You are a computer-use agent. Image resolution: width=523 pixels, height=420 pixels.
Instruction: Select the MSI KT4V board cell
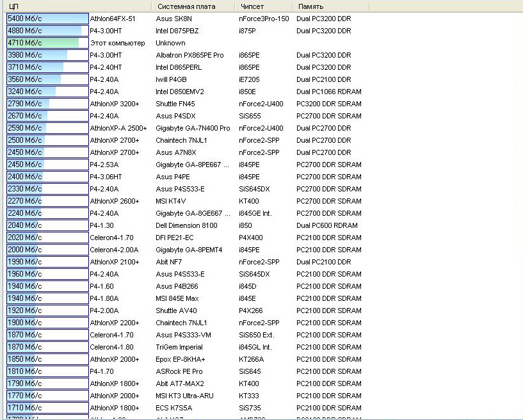pos(171,201)
